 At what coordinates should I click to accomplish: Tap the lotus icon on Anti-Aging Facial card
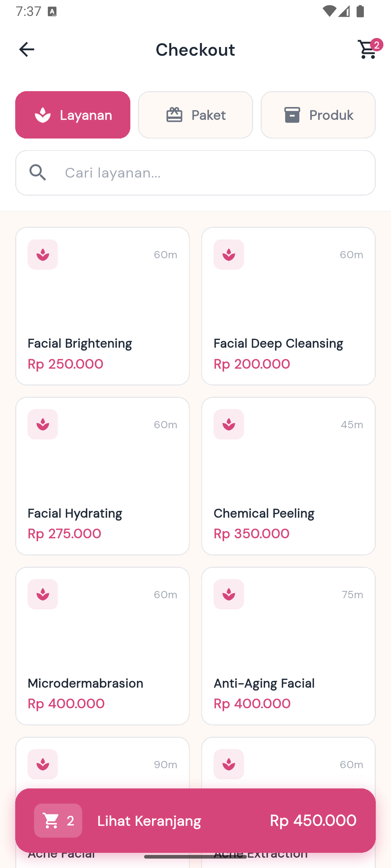coord(229,594)
